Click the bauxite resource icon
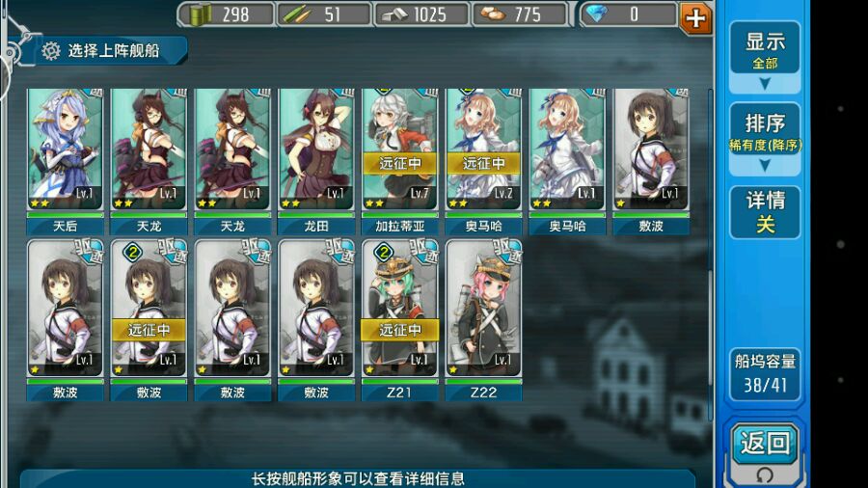The width and height of the screenshot is (868, 488). 492,14
